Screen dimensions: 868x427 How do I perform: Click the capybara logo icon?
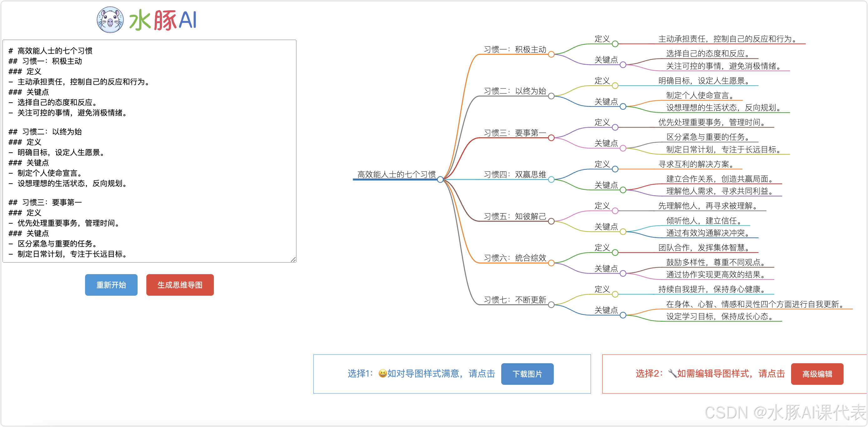tap(110, 20)
